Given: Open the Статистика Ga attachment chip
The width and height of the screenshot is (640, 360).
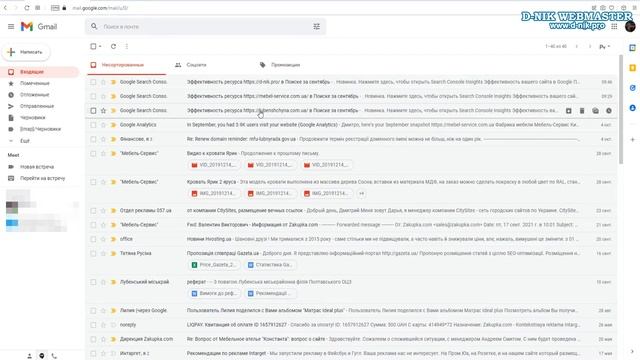Looking at the screenshot, I should click(x=270, y=265).
